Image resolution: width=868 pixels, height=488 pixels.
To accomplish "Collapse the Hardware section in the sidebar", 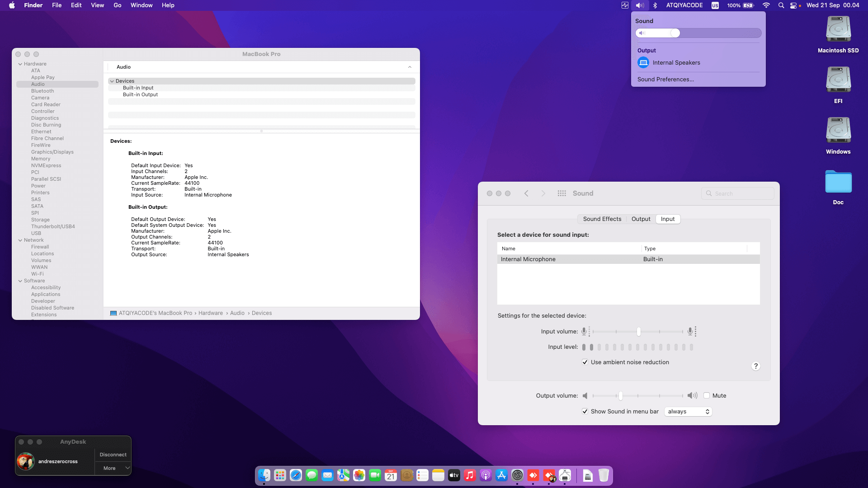I will click(20, 64).
